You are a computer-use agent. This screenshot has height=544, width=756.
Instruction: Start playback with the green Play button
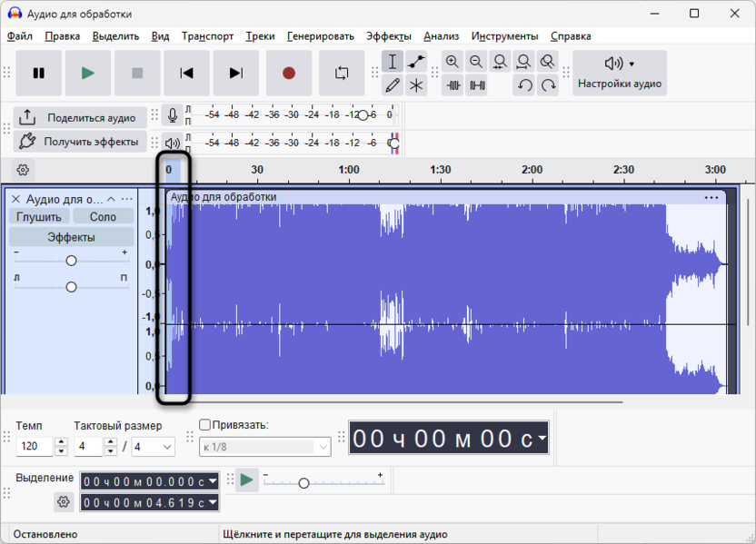[88, 74]
